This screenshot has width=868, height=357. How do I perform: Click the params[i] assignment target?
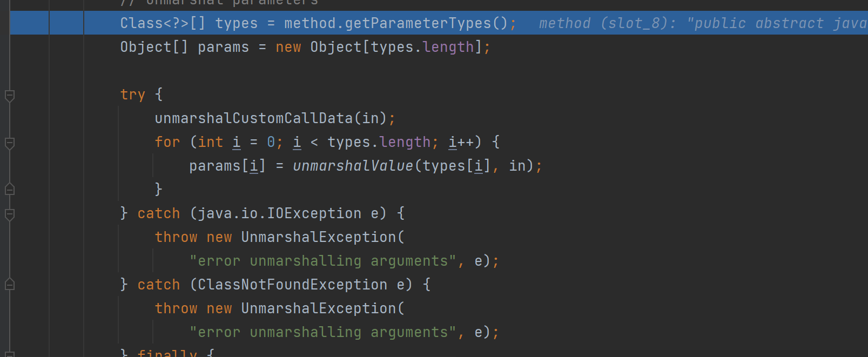[x=227, y=166]
